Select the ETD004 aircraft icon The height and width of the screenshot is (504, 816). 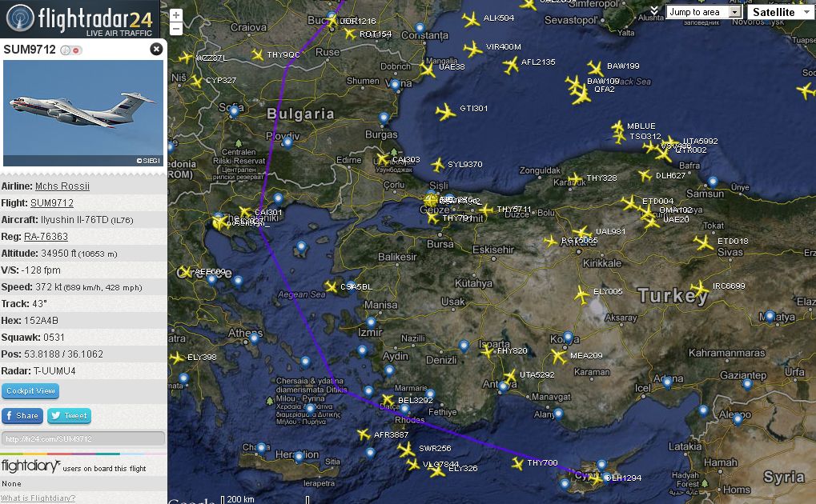click(629, 203)
